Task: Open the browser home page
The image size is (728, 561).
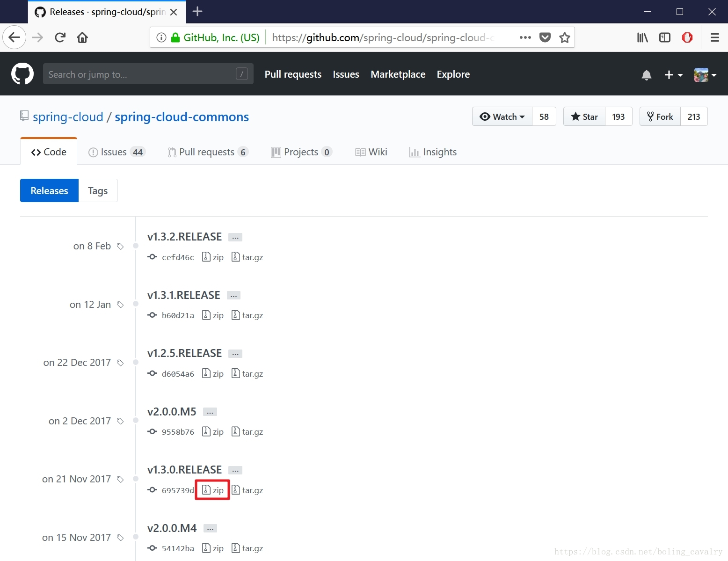Action: [x=82, y=37]
